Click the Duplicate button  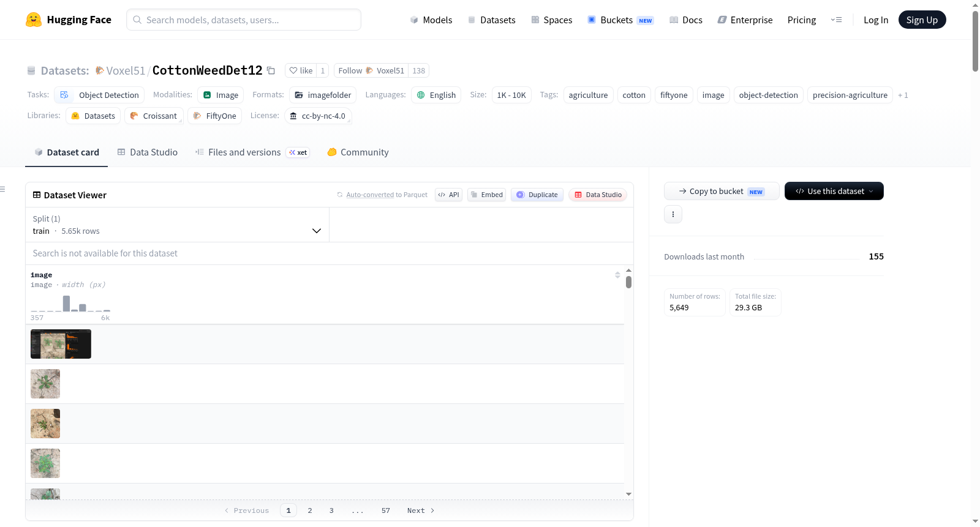[x=537, y=195]
